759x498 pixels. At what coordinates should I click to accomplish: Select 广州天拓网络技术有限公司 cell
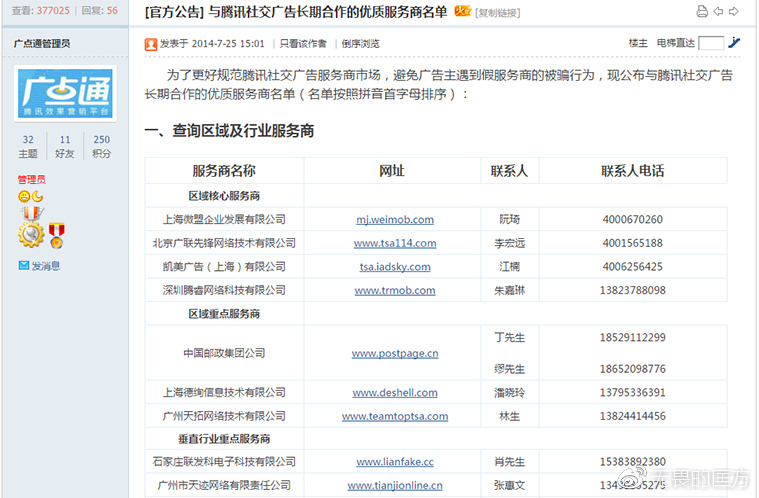point(224,416)
